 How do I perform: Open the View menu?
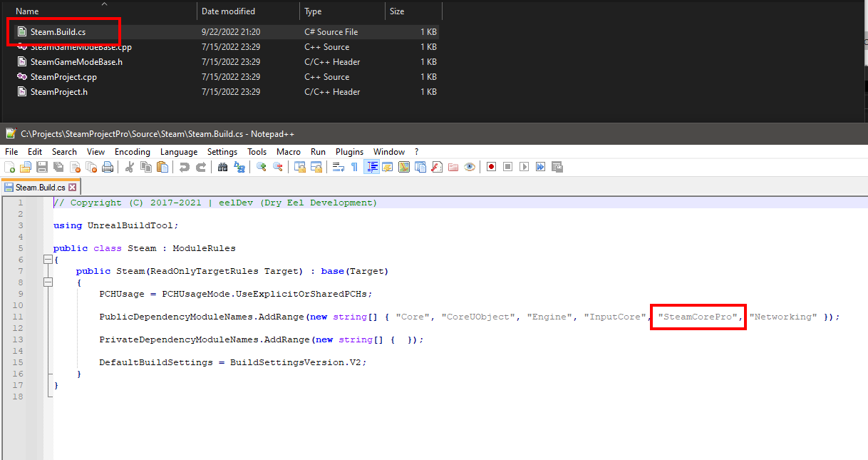(x=95, y=152)
